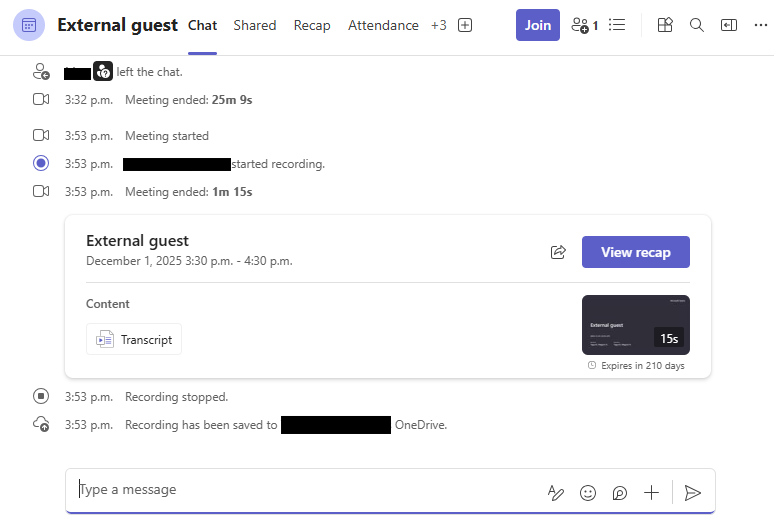Send the message

pos(693,492)
